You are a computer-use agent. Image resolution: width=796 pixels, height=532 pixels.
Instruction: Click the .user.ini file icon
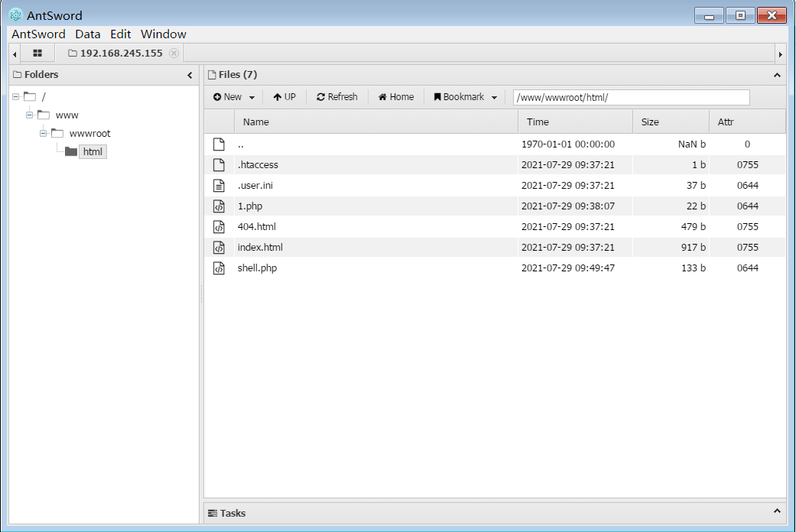(x=219, y=186)
